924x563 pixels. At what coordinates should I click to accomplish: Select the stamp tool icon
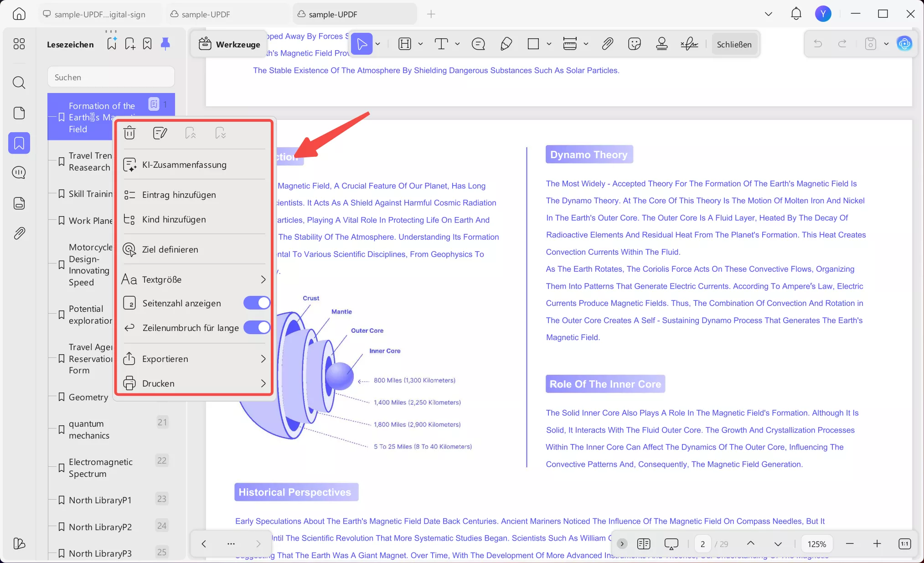click(x=661, y=44)
